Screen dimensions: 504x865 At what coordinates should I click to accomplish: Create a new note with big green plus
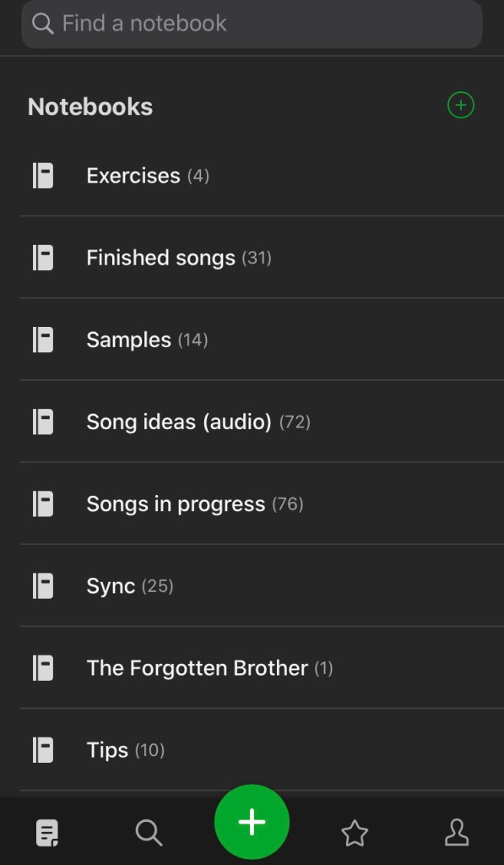pos(252,822)
